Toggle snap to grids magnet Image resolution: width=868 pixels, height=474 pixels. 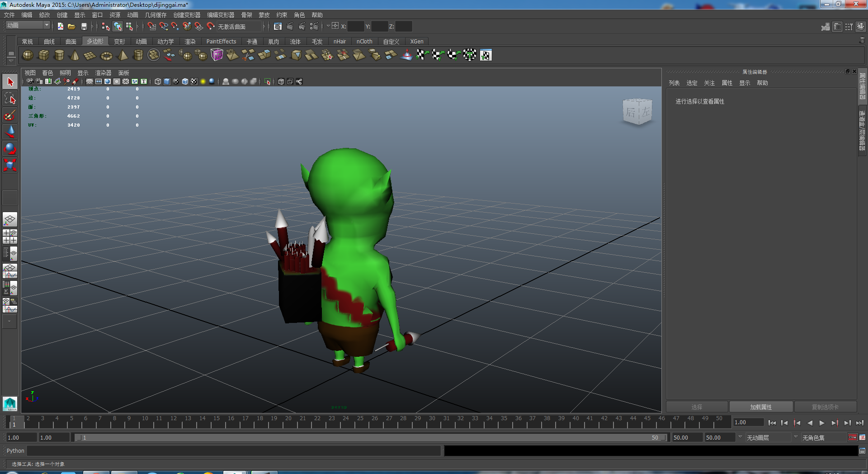[151, 26]
